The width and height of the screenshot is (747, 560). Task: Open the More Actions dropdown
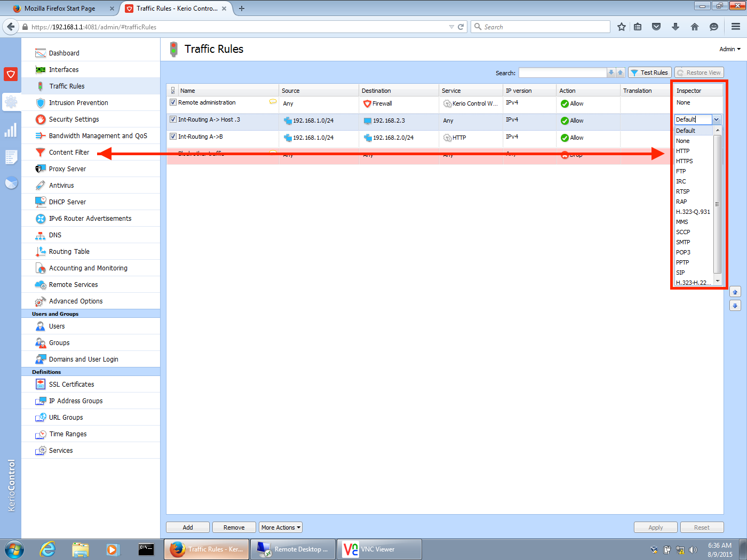coord(281,527)
